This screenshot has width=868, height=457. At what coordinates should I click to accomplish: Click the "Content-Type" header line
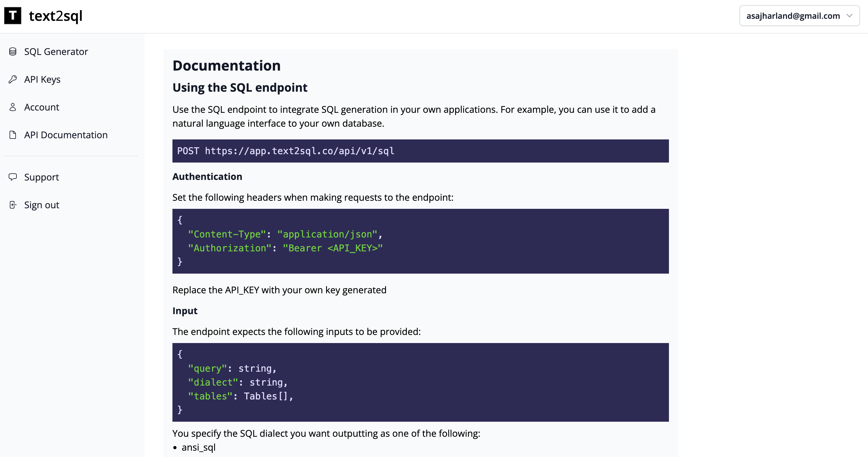(x=285, y=234)
